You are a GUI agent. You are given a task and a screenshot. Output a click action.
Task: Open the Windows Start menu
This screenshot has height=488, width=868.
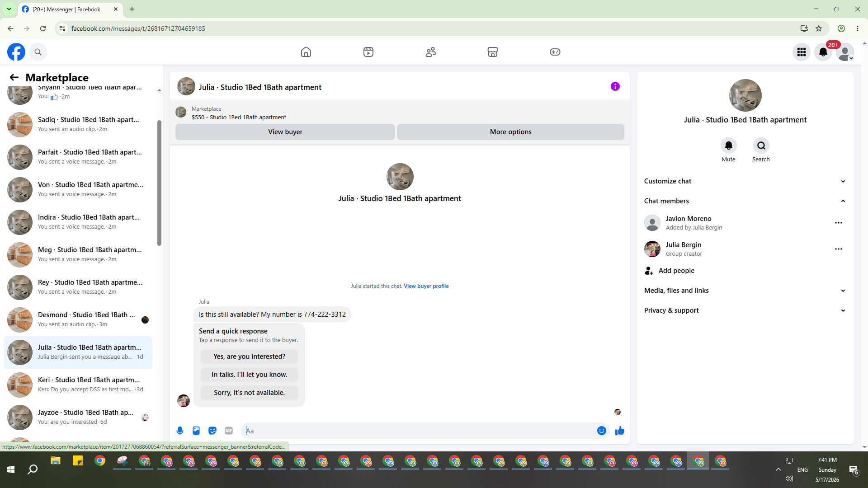[11, 470]
